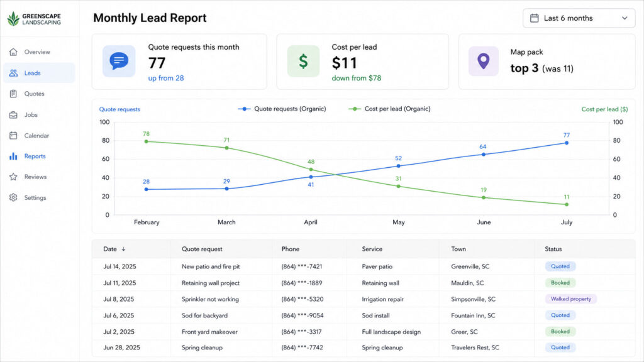Click the Calendar sidebar icon

coord(13,136)
